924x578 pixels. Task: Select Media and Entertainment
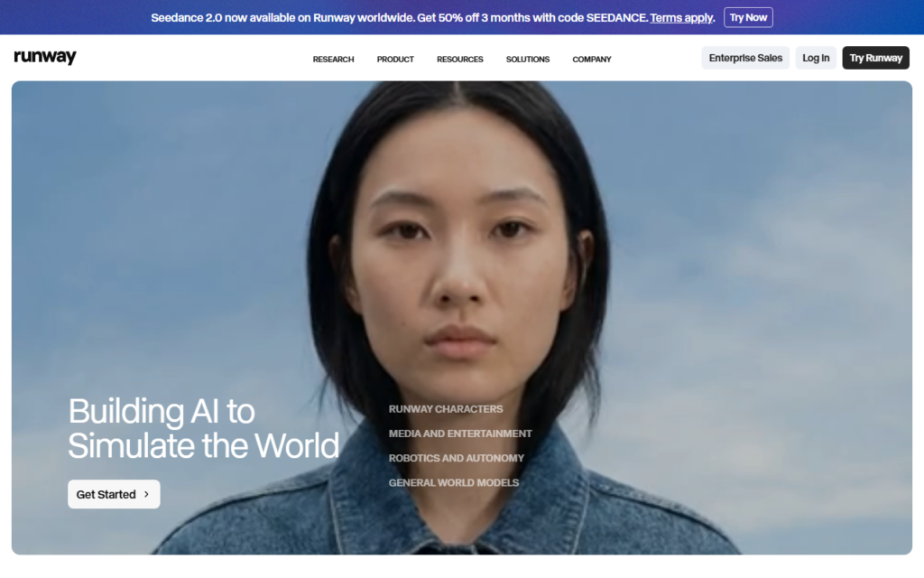tap(460, 433)
